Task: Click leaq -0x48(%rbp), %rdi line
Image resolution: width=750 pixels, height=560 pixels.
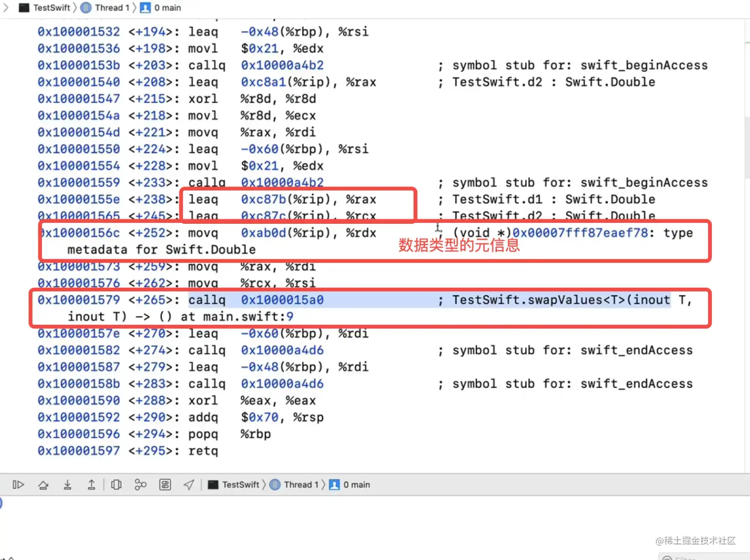Action: pos(203,367)
